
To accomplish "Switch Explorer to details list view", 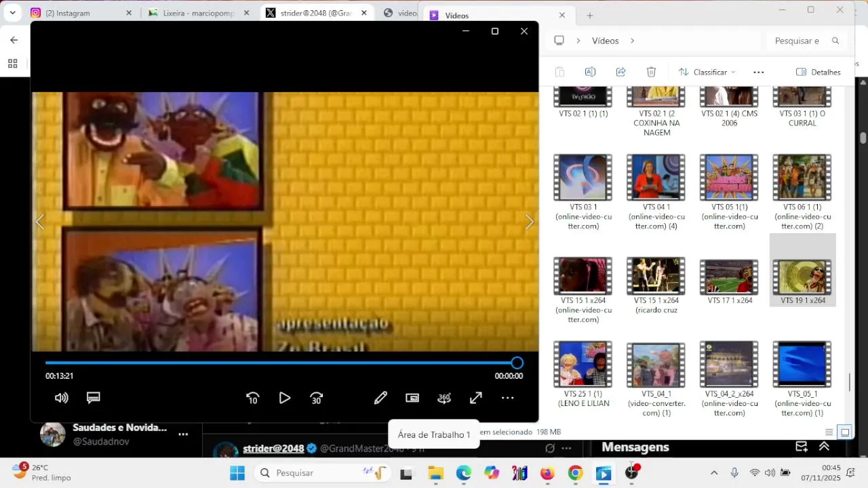I will [829, 432].
